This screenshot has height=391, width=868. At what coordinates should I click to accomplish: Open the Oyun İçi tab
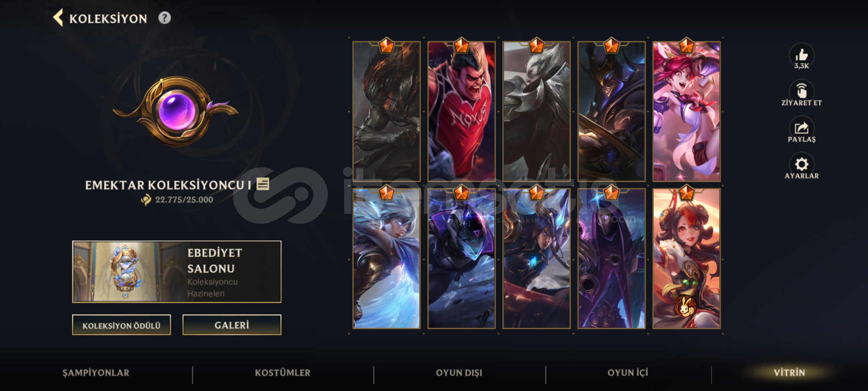coord(628,373)
